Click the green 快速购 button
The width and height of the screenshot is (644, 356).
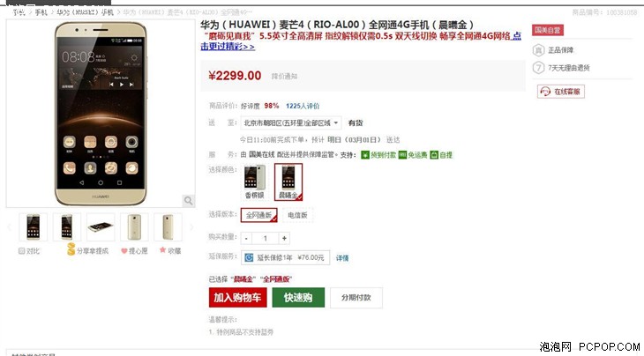point(298,297)
